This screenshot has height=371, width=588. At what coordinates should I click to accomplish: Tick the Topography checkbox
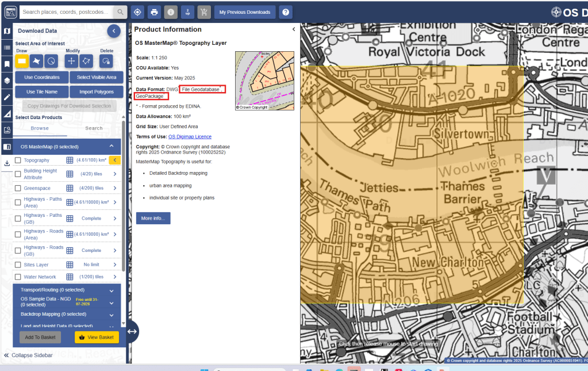point(18,160)
